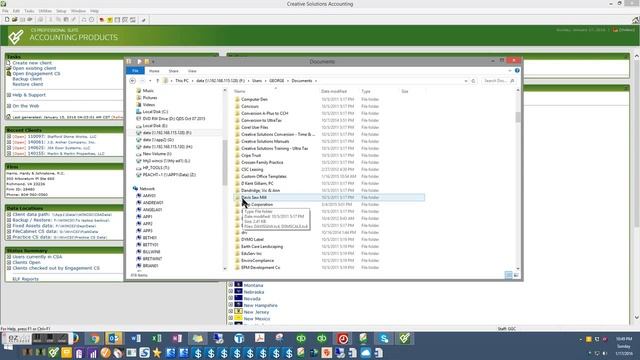Open Word from the taskbar
Screen dimensions: 640x360
pyautogui.click(x=136, y=338)
